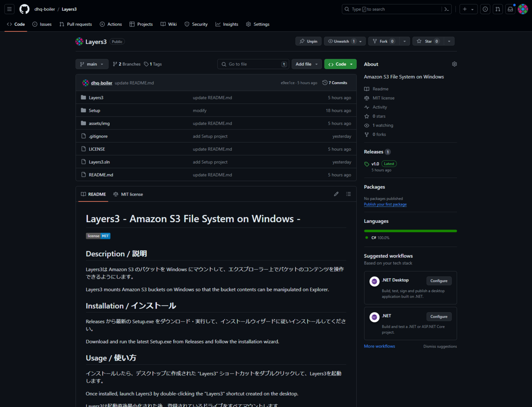Open GitHub notifications inbox icon
The height and width of the screenshot is (407, 532).
[510, 9]
